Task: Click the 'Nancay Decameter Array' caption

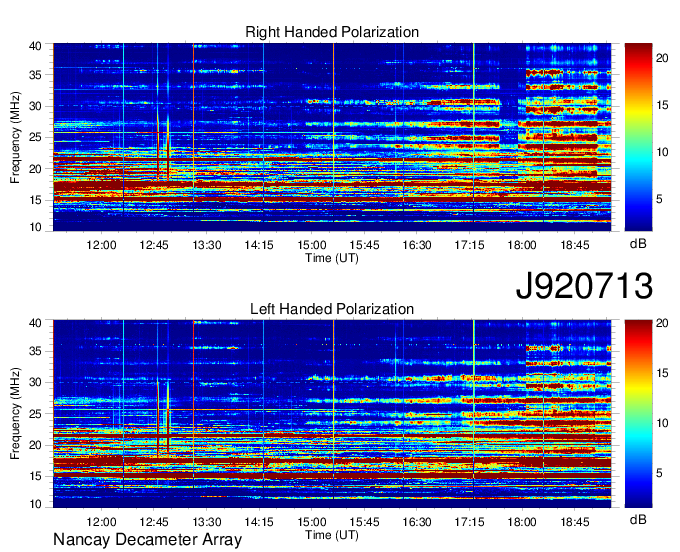Action: 147,539
